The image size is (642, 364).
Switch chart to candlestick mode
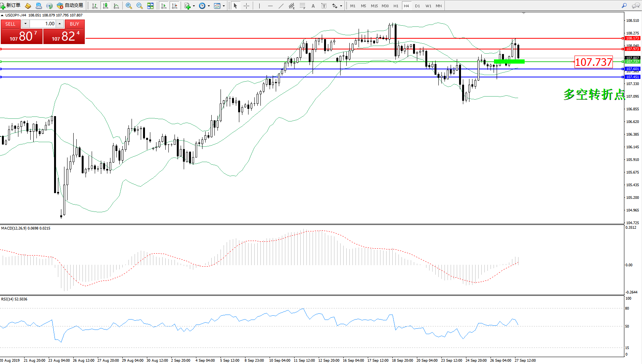pos(105,6)
